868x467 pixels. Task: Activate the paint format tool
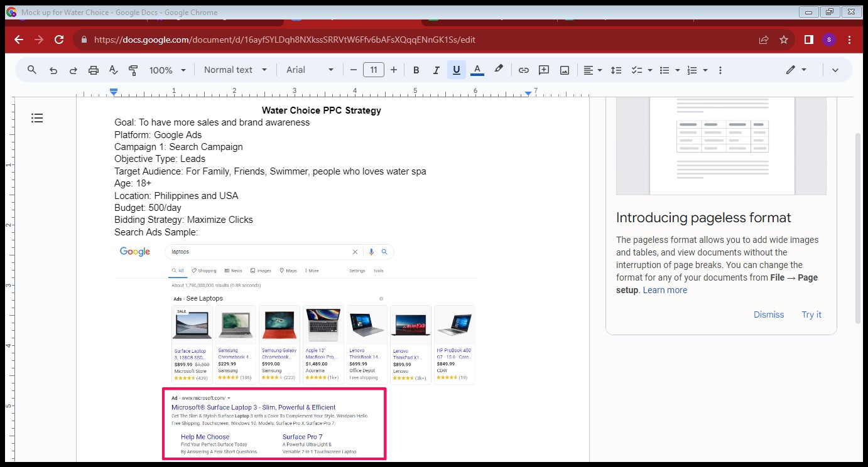pos(133,70)
